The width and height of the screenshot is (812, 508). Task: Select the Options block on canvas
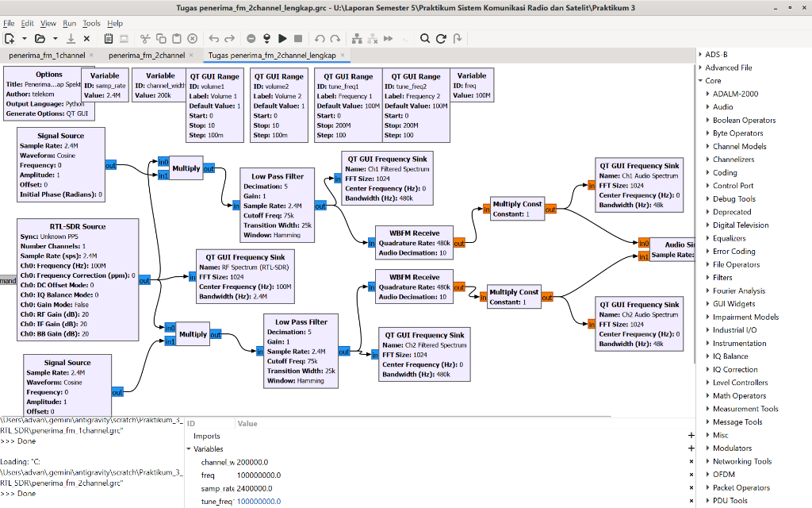(x=48, y=94)
